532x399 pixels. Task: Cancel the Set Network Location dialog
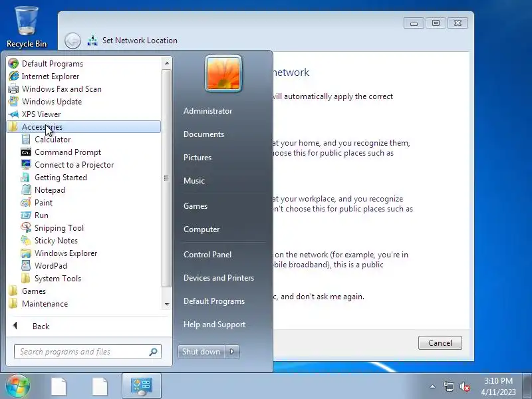click(x=440, y=342)
